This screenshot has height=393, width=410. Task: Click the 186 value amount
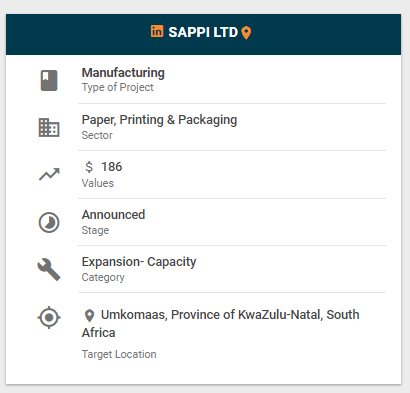(112, 167)
